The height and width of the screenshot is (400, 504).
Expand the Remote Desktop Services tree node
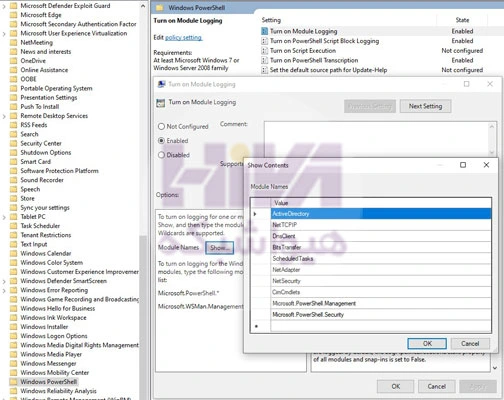tap(4, 116)
